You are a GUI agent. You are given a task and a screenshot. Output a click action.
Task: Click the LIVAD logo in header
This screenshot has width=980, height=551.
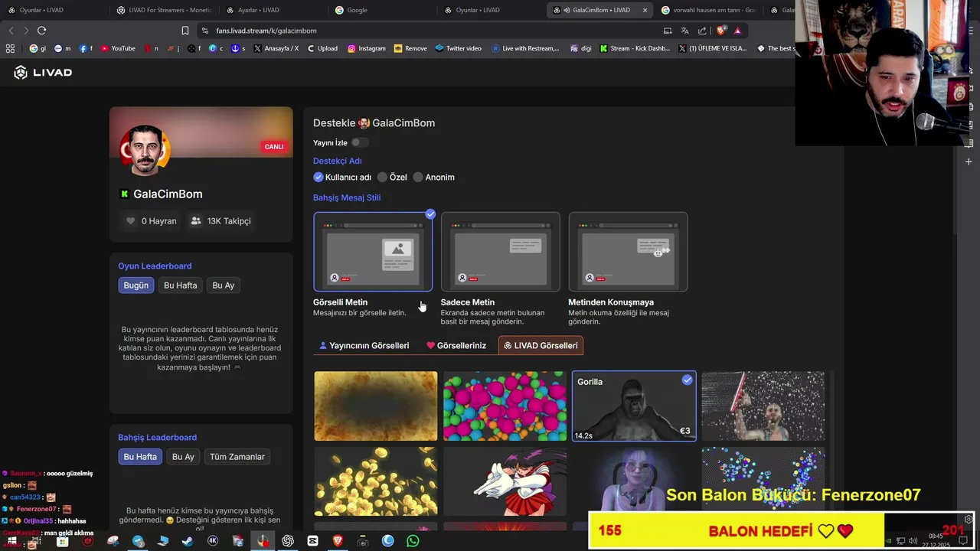(x=43, y=72)
